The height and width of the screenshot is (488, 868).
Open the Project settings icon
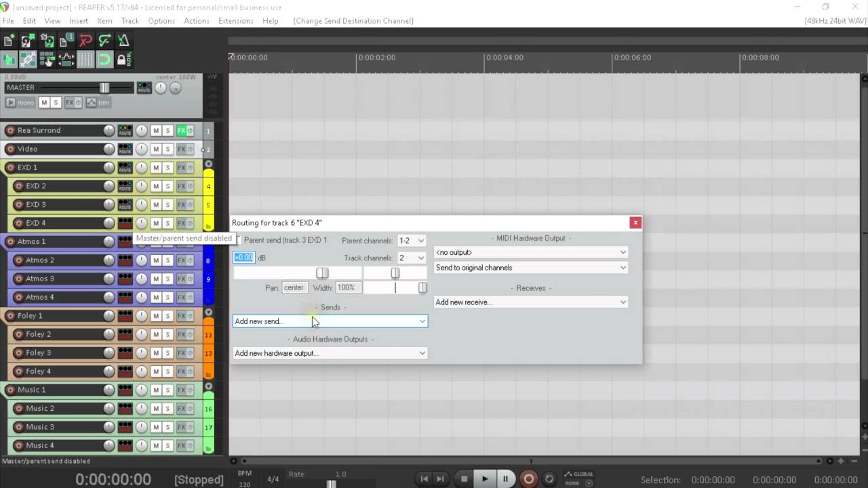point(66,41)
